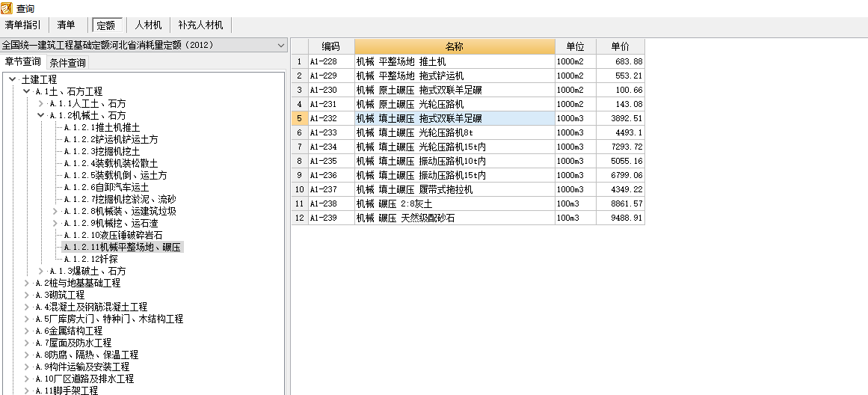Switch to 条件查询 tab
868x395 pixels.
pos(67,63)
